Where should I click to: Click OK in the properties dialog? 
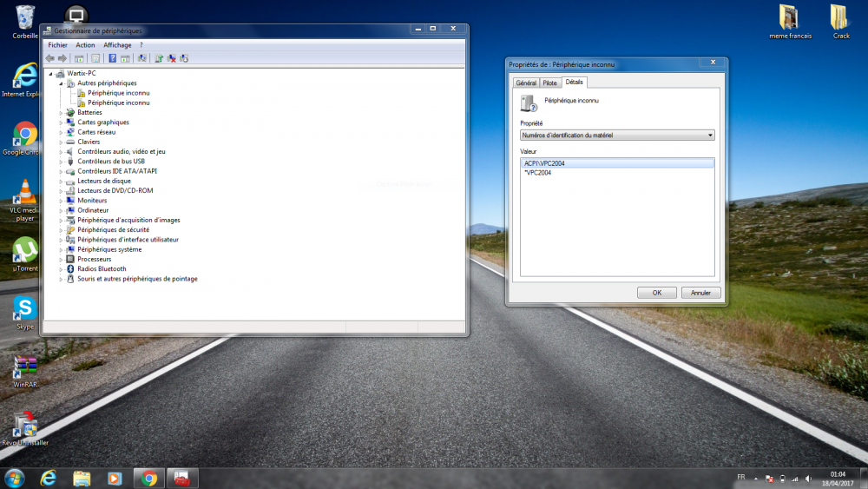(656, 293)
